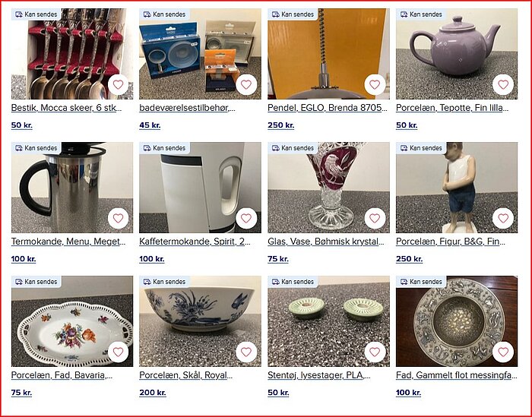532x417 pixels.
Task: Click heart on badeværelsestilbehør listing
Action: [x=246, y=84]
